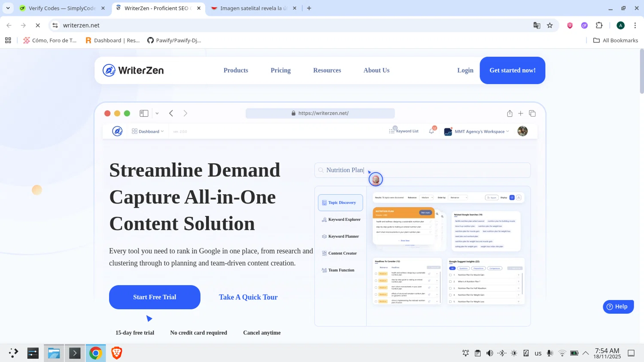
Task: Open the clock showing 7:54 AM
Action: [607, 353]
